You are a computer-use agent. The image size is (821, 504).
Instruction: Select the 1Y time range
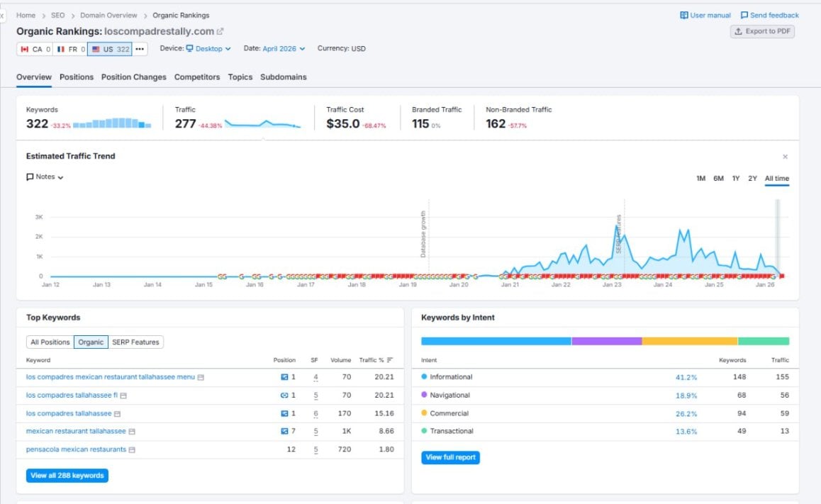[x=736, y=179]
